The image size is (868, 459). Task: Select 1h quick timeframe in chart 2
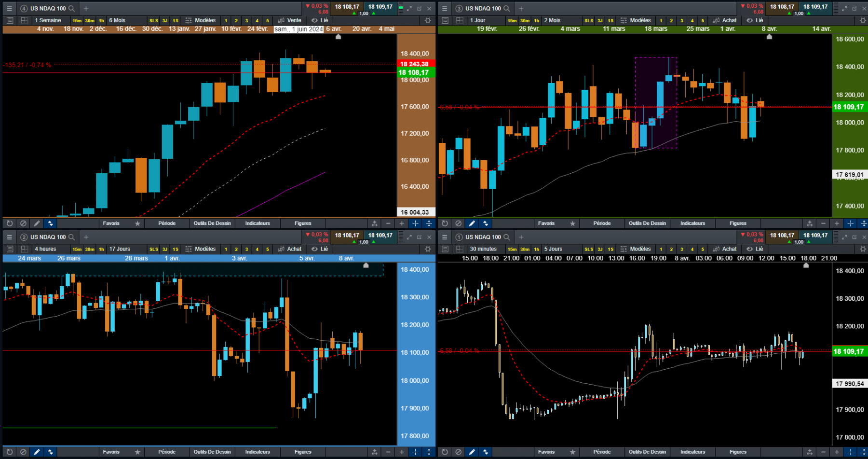(101, 250)
